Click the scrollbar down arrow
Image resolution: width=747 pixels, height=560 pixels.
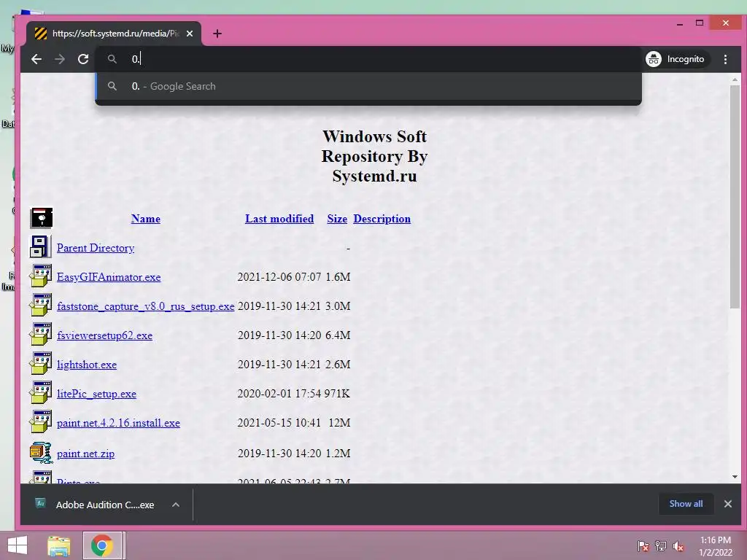click(x=735, y=477)
